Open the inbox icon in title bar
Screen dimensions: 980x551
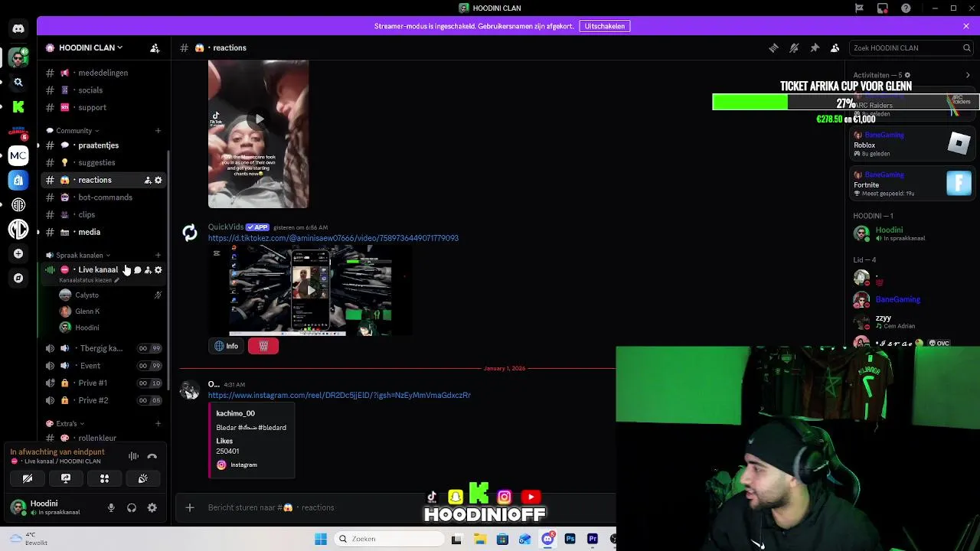click(x=883, y=8)
